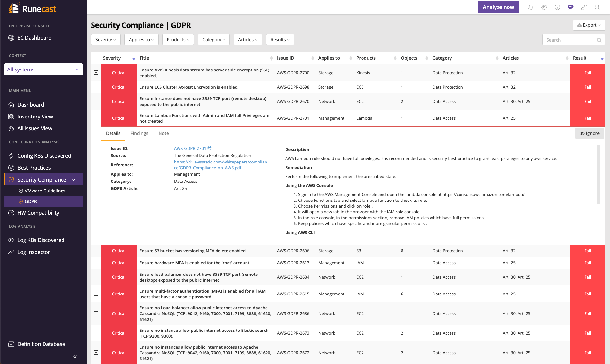The image size is (610, 364).
Task: Click the link chain icon in the header
Action: pos(584,7)
